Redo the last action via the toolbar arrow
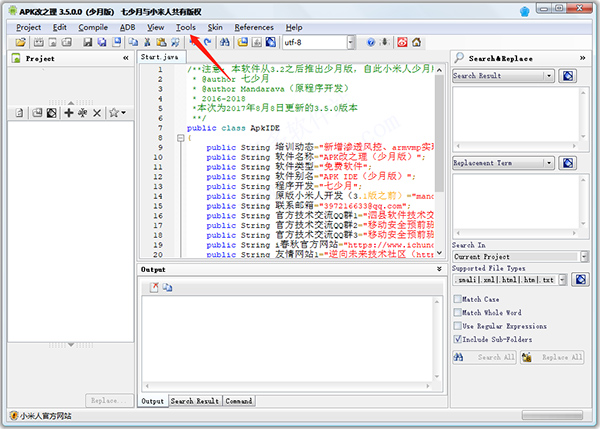The image size is (600, 429). coord(207,42)
